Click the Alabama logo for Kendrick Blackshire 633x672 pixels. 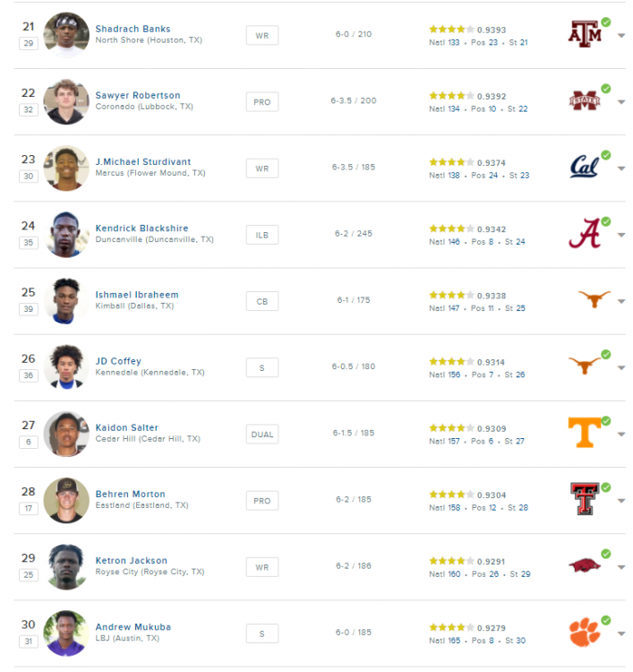click(x=585, y=234)
